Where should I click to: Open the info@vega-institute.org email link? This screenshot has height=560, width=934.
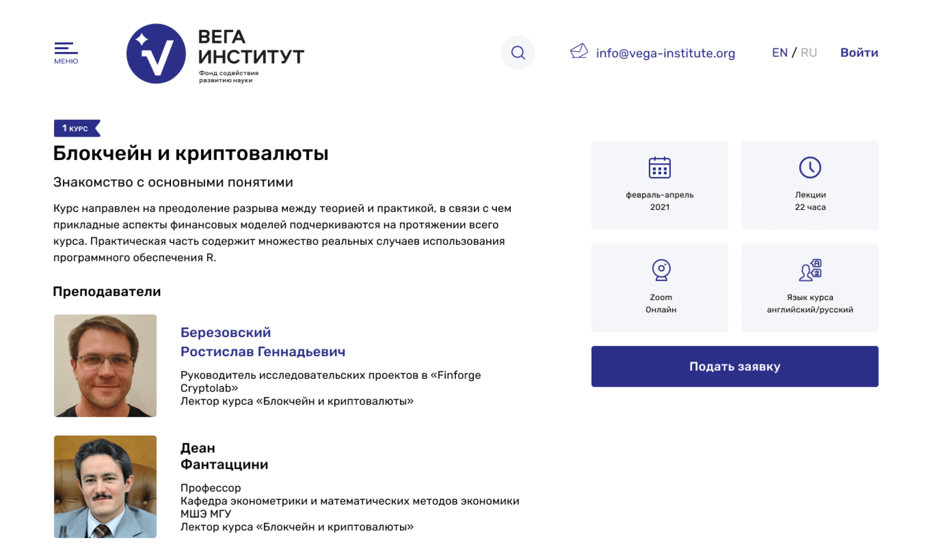(665, 53)
